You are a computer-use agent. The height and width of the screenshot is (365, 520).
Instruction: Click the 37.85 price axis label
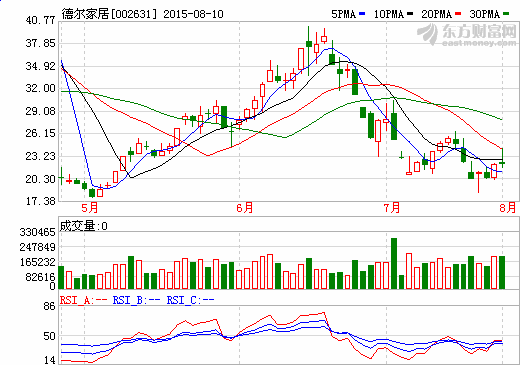40,43
